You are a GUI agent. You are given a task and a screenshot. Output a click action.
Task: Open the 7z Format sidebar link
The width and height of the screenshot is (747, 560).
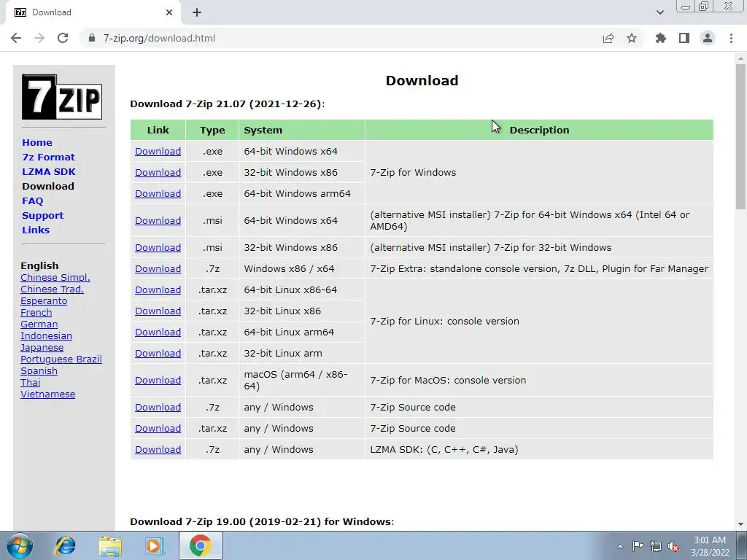click(48, 157)
